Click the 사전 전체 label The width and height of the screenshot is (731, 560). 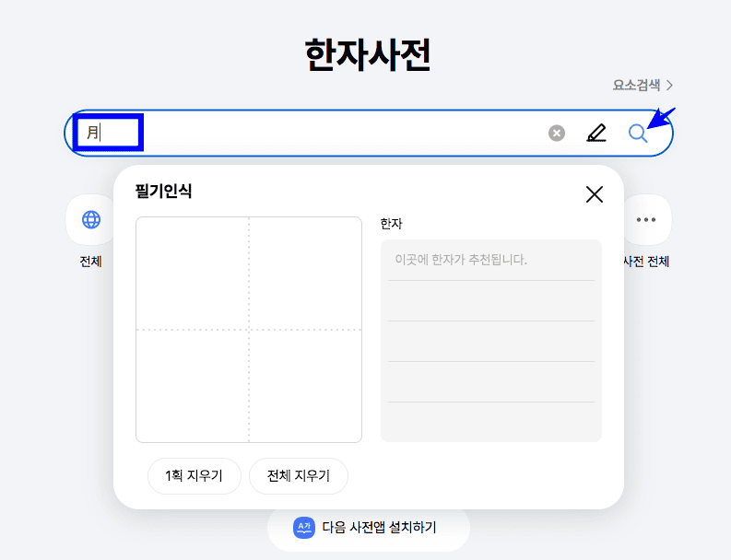[646, 262]
